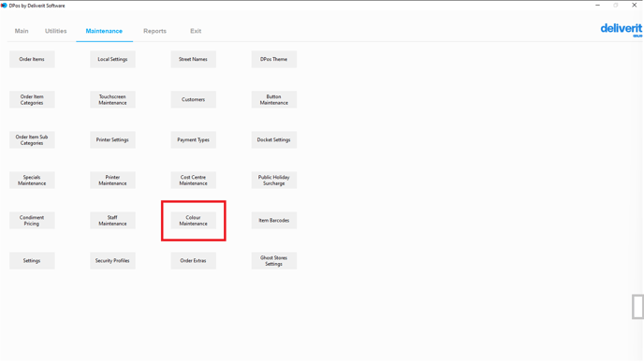Image resolution: width=644 pixels, height=364 pixels.
Task: Open Colour Maintenance
Action: click(194, 221)
